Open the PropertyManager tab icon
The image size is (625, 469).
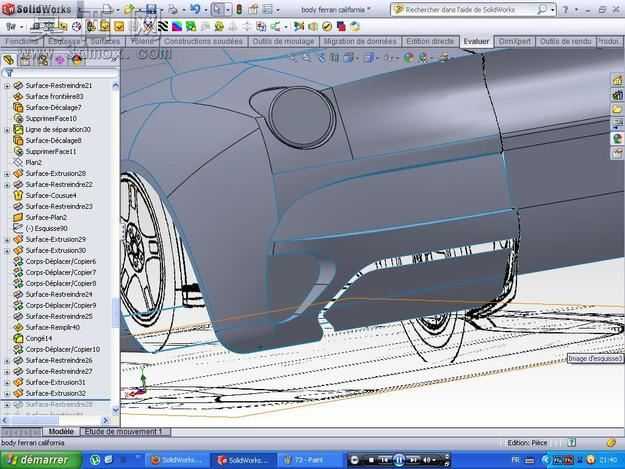tap(26, 60)
